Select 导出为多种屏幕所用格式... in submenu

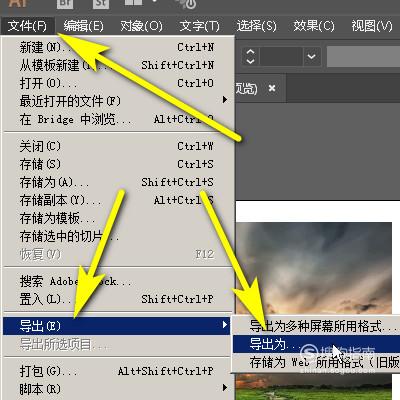coord(317,326)
